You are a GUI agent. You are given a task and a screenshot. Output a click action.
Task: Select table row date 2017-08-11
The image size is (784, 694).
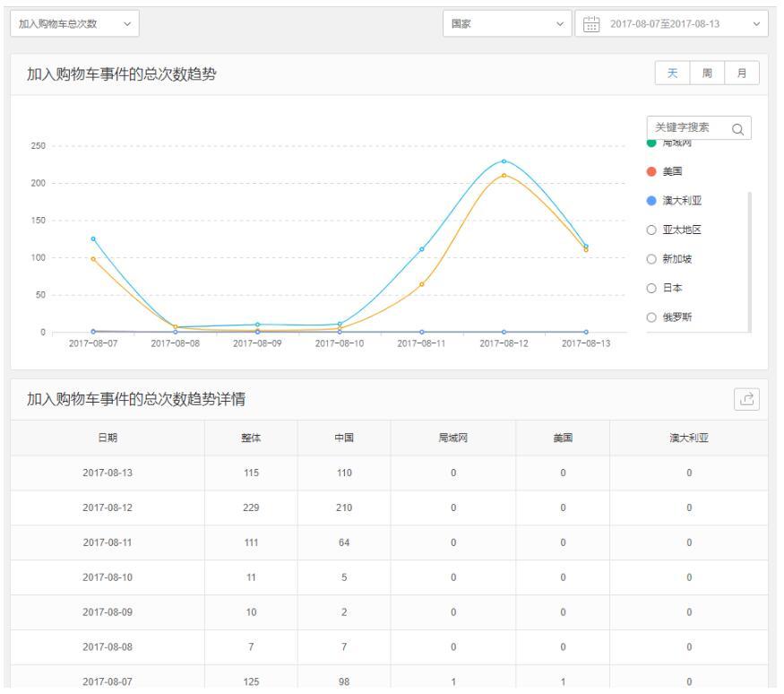pyautogui.click(x=108, y=542)
